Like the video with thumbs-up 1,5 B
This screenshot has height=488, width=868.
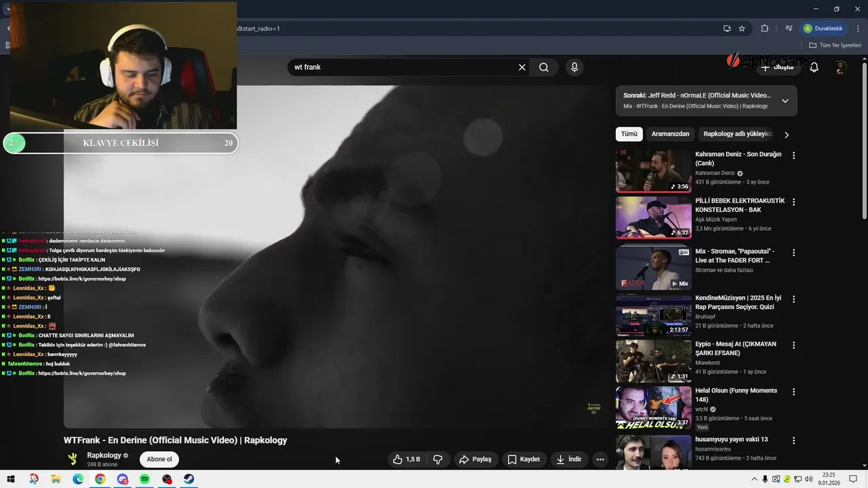406,459
